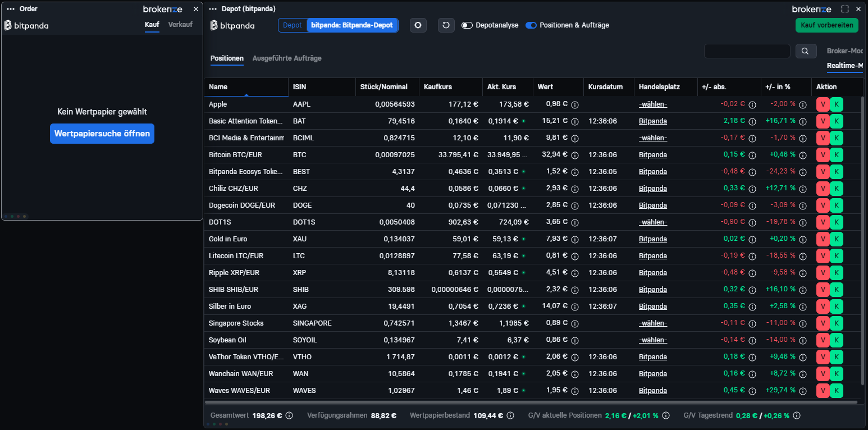Click the red V sell button for Gold in Euro
This screenshot has width=868, height=430.
823,239
